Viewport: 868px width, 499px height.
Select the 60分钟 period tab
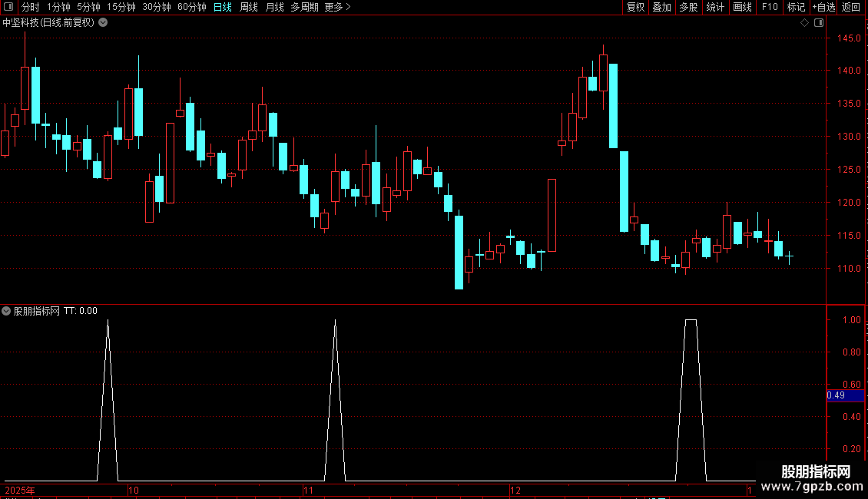(x=192, y=7)
